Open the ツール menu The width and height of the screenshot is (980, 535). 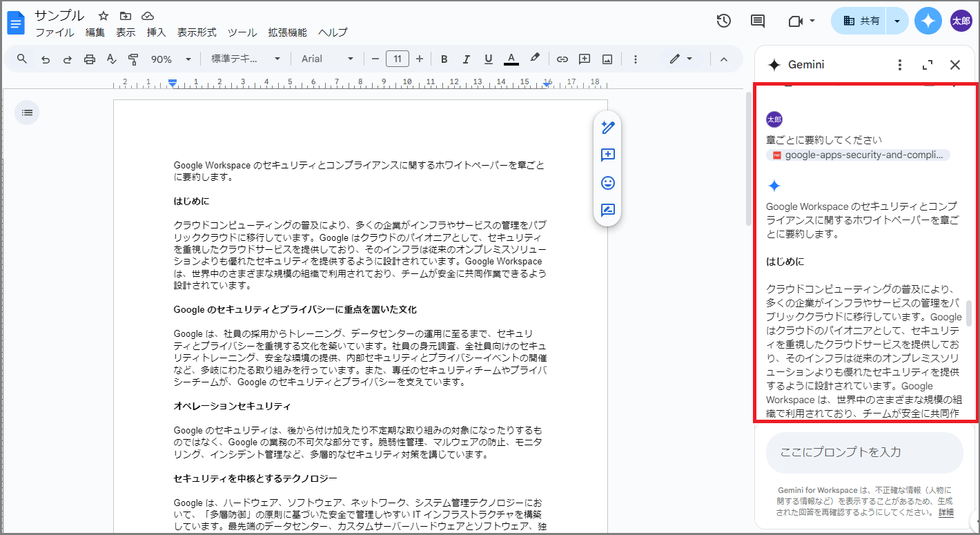[x=242, y=32]
